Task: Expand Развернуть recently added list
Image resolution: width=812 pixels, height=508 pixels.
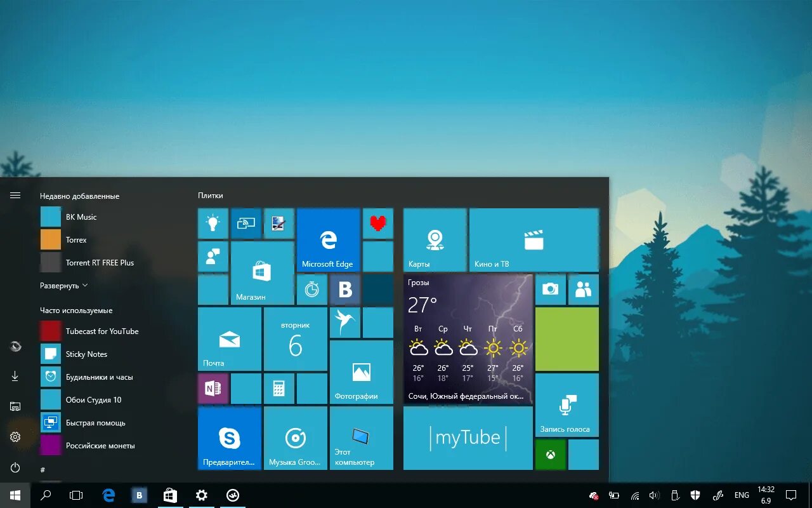Action: coord(64,286)
